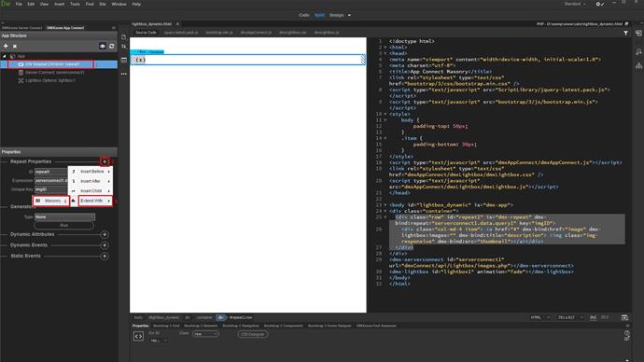Select the body tag in tag selector
The width and height of the screenshot is (644, 362).
tap(138, 317)
